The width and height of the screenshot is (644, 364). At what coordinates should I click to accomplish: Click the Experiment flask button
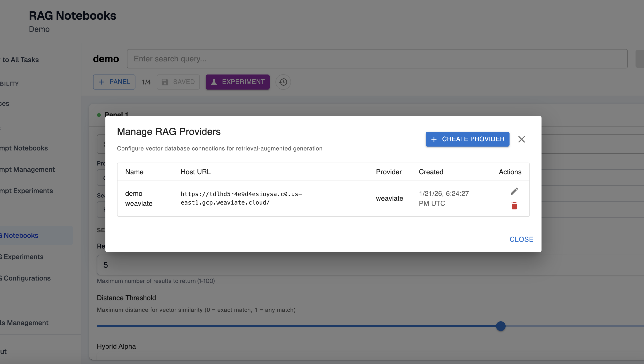pos(237,82)
